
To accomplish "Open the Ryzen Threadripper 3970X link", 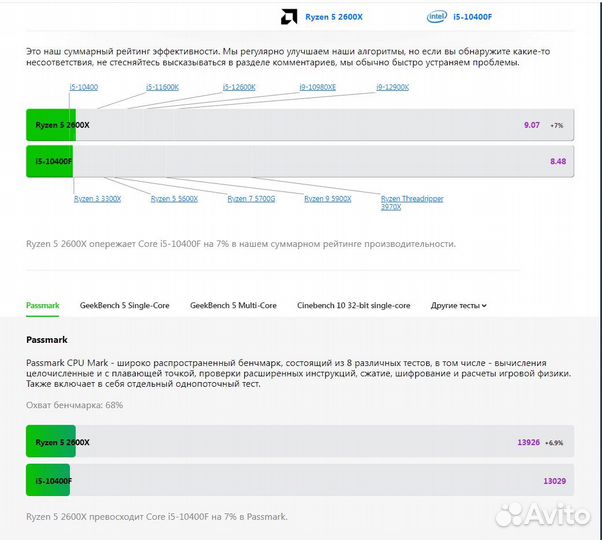I will [x=411, y=203].
